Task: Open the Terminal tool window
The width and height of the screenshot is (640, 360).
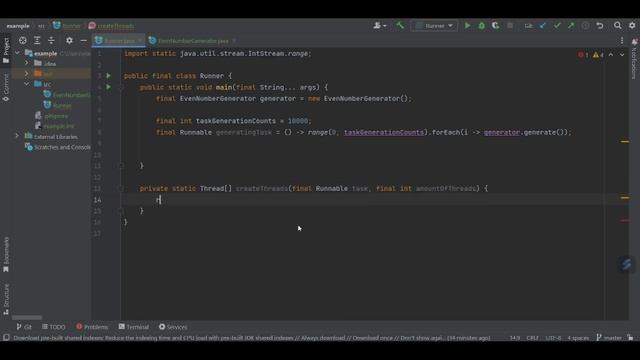Action: click(133, 327)
